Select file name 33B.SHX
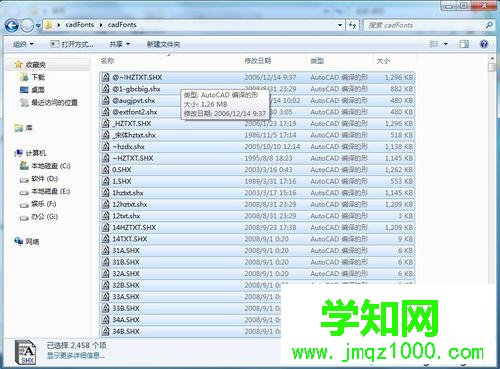The height and width of the screenshot is (369, 500). (x=126, y=308)
